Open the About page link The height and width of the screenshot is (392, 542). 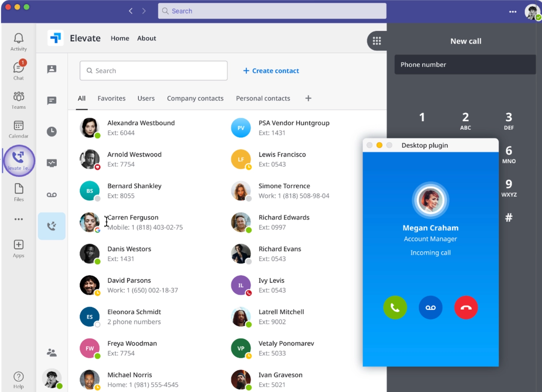(x=146, y=38)
